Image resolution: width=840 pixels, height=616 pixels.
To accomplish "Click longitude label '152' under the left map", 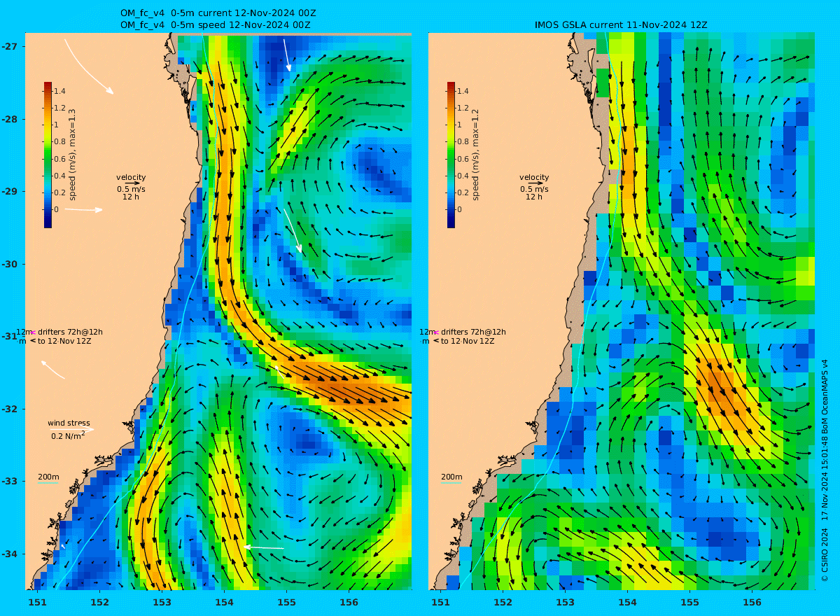I will (99, 602).
